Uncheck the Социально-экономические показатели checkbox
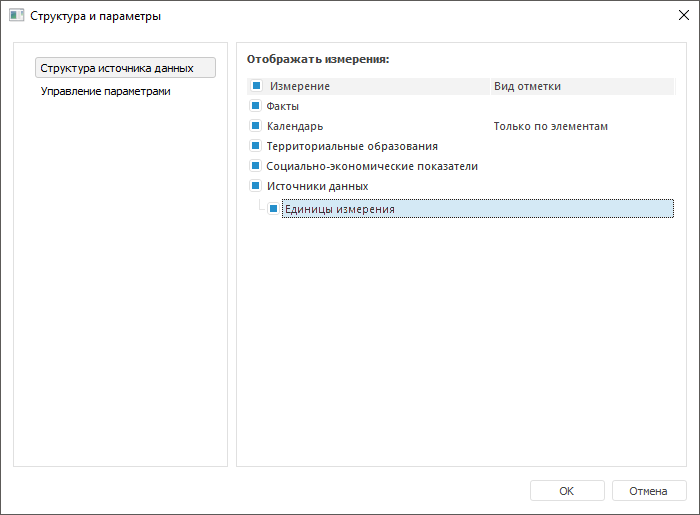This screenshot has width=700, height=515. 256,166
